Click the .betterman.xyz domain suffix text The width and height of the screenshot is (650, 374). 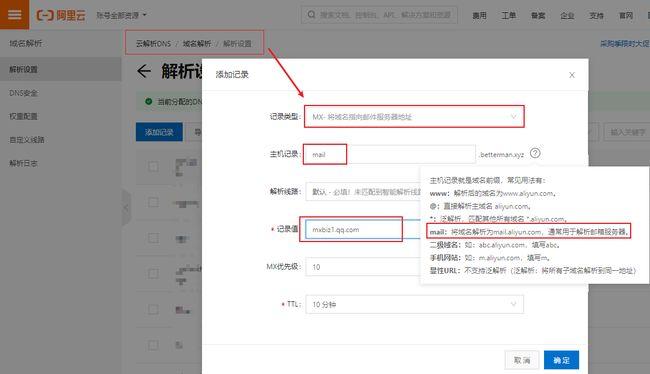pos(501,155)
